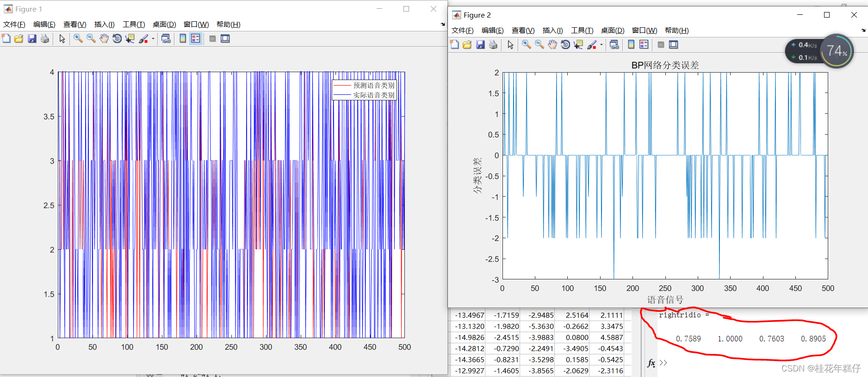This screenshot has width=868, height=377.
Task: Open 文件(F) menu in Figure 1
Action: (14, 25)
